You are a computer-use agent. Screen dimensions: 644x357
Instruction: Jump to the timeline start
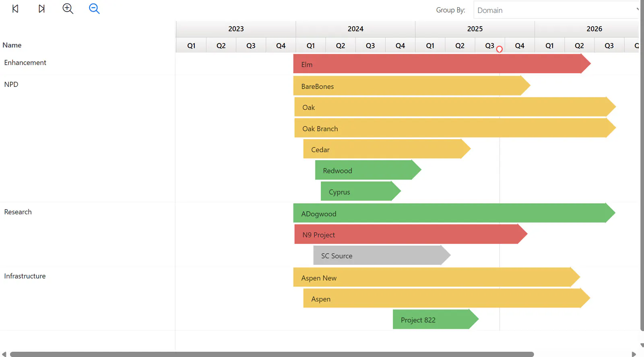point(15,8)
